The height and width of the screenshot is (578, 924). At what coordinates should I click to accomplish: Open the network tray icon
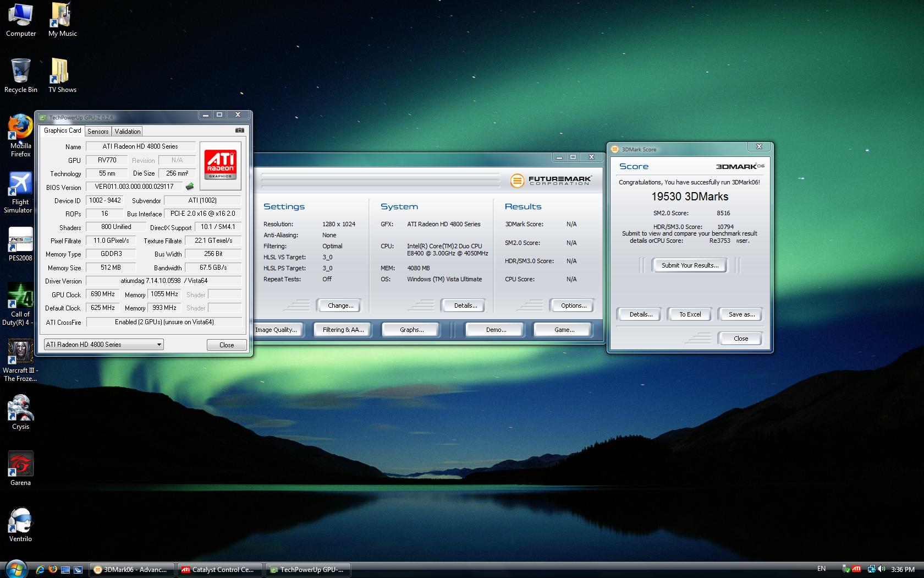pos(871,569)
